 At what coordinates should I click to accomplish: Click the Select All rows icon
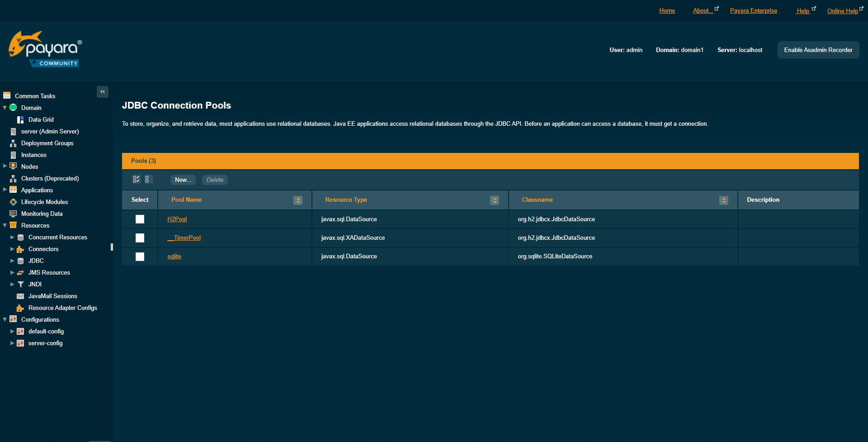(x=136, y=179)
